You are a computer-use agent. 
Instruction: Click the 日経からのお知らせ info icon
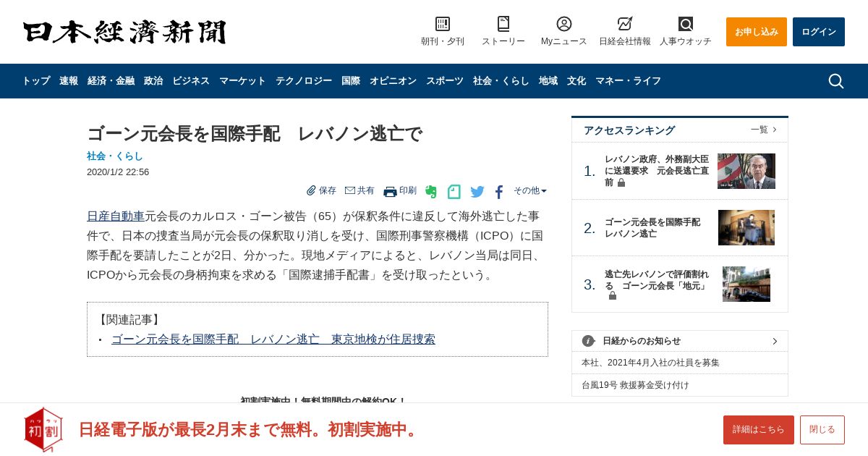pyautogui.click(x=588, y=341)
